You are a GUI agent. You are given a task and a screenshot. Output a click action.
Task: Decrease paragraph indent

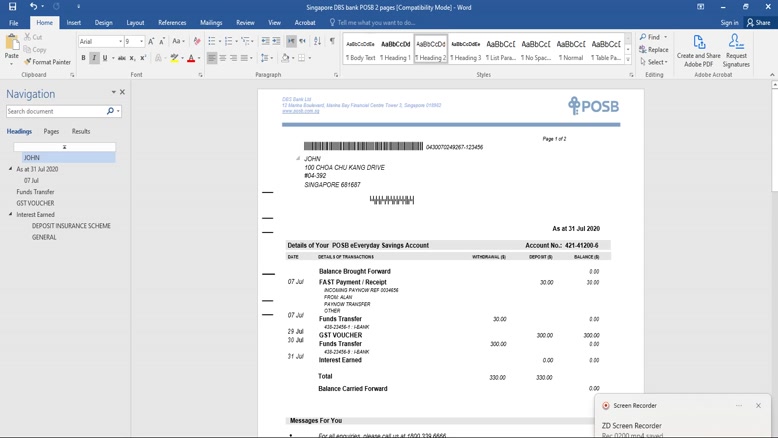[x=265, y=41]
